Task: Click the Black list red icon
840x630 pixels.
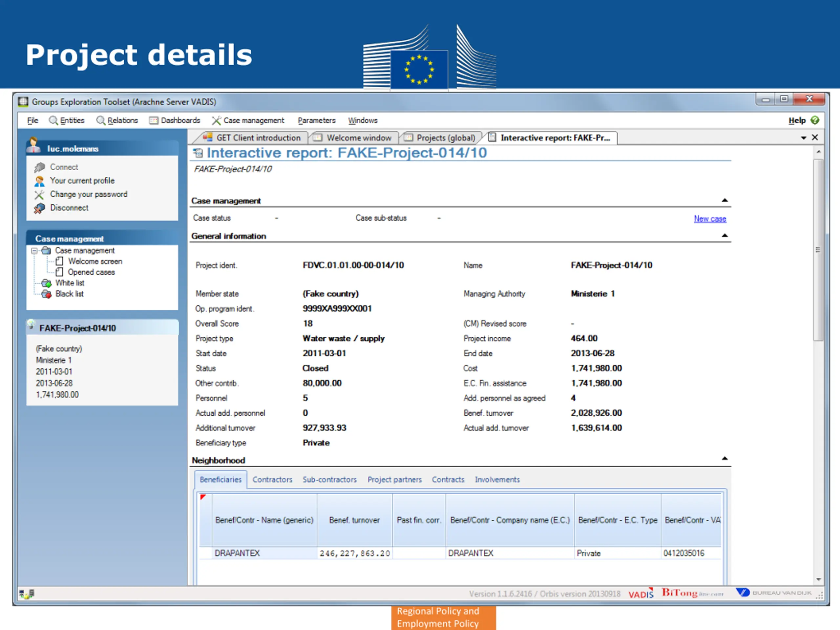Action: click(46, 294)
